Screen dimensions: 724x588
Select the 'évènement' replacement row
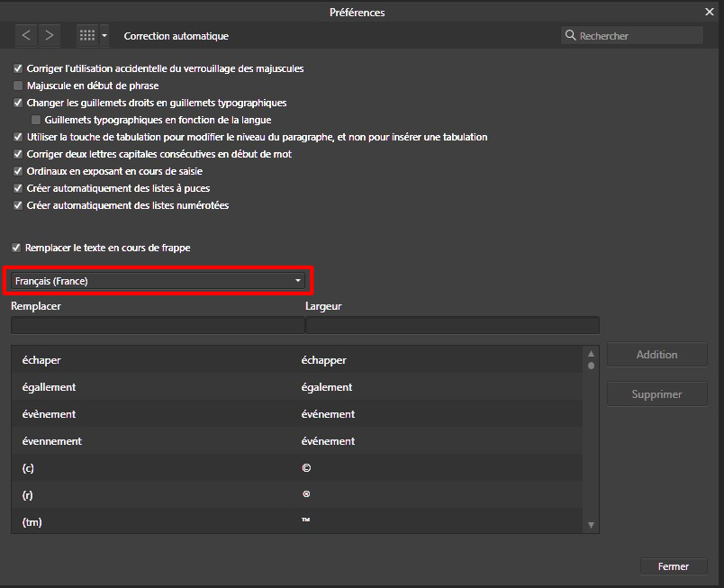click(297, 414)
